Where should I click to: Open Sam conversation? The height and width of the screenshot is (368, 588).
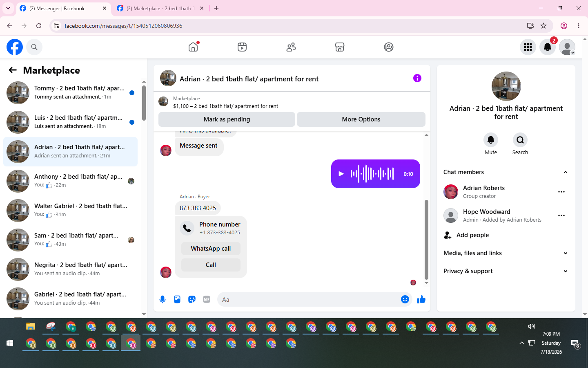70,240
